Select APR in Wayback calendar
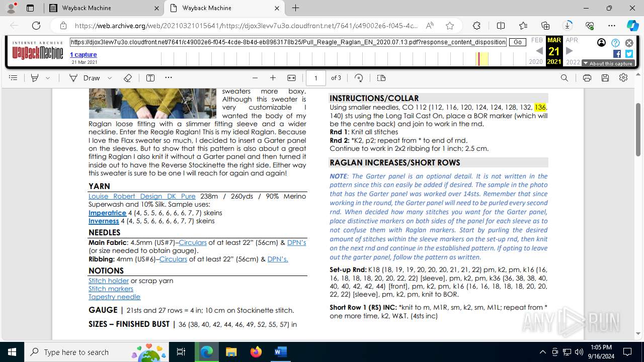Viewport: 644px width, 362px height. click(572, 40)
